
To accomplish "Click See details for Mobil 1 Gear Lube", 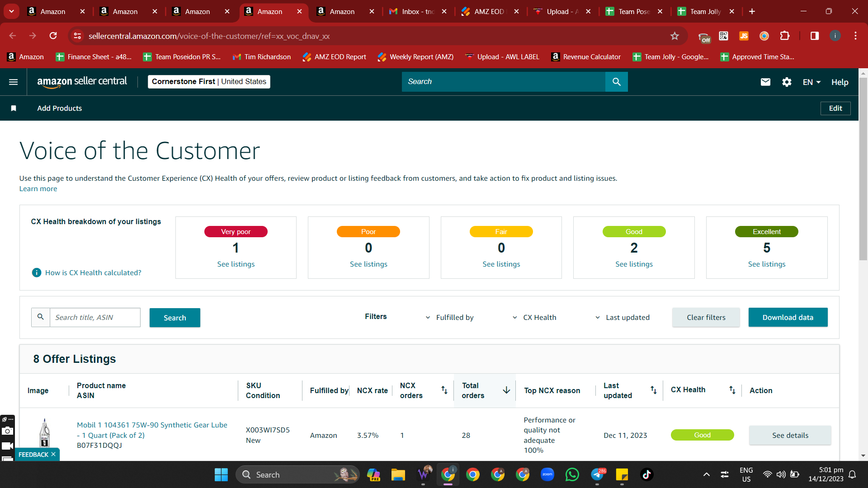I will point(790,435).
